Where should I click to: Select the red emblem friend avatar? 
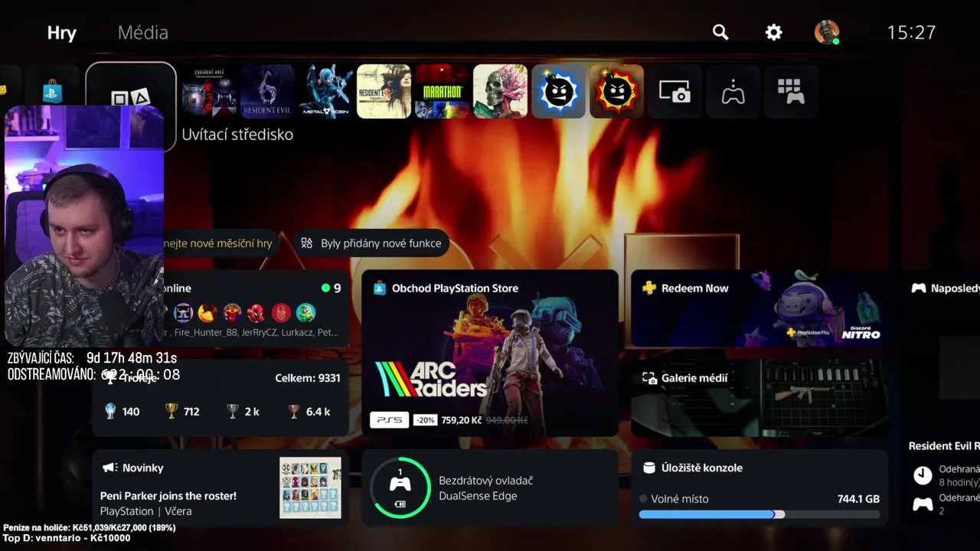[281, 312]
